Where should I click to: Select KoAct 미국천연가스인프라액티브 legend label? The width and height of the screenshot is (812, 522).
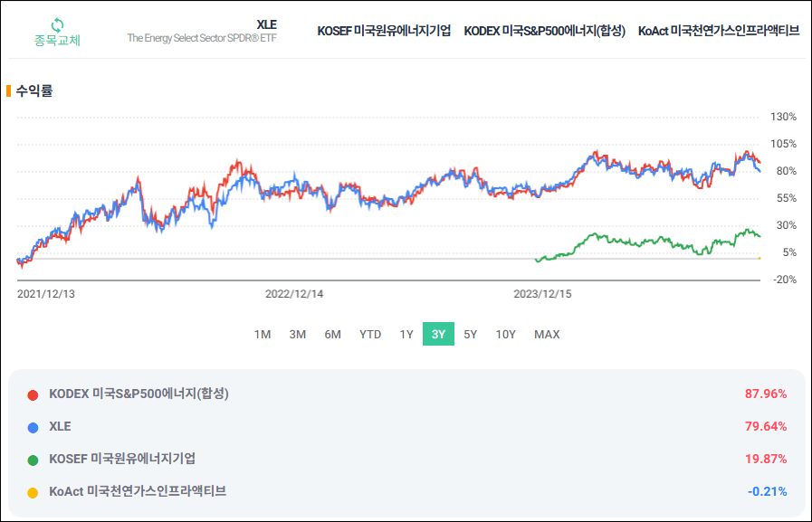click(x=138, y=491)
